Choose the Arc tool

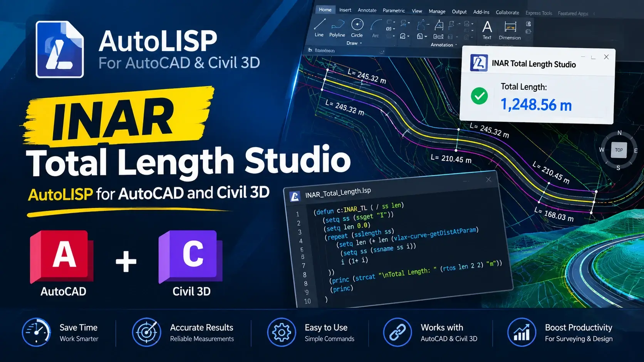[376, 28]
